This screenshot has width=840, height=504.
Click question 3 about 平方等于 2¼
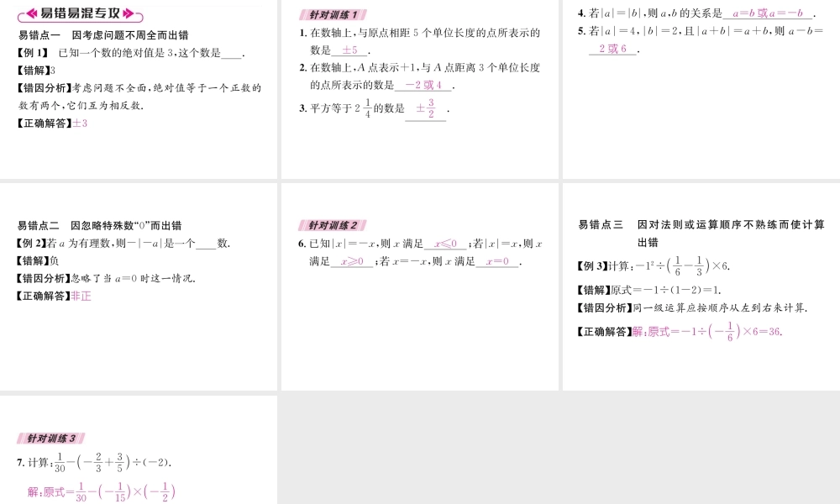374,108
